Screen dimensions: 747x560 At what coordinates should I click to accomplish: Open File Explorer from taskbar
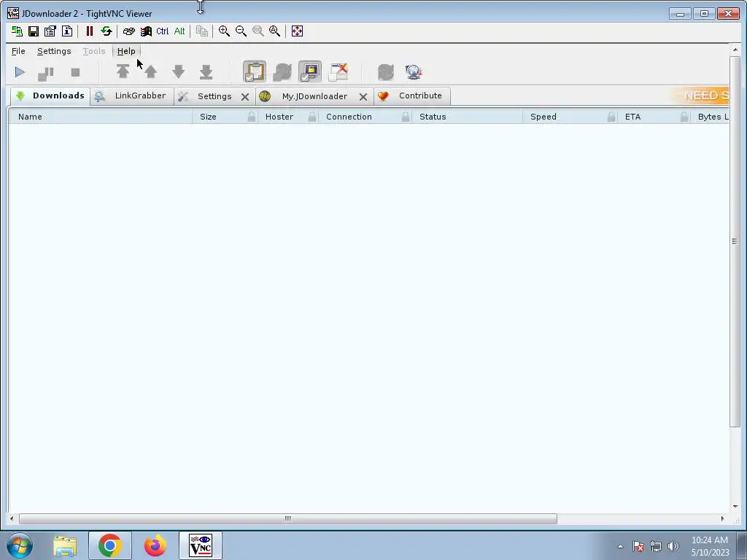pos(65,545)
